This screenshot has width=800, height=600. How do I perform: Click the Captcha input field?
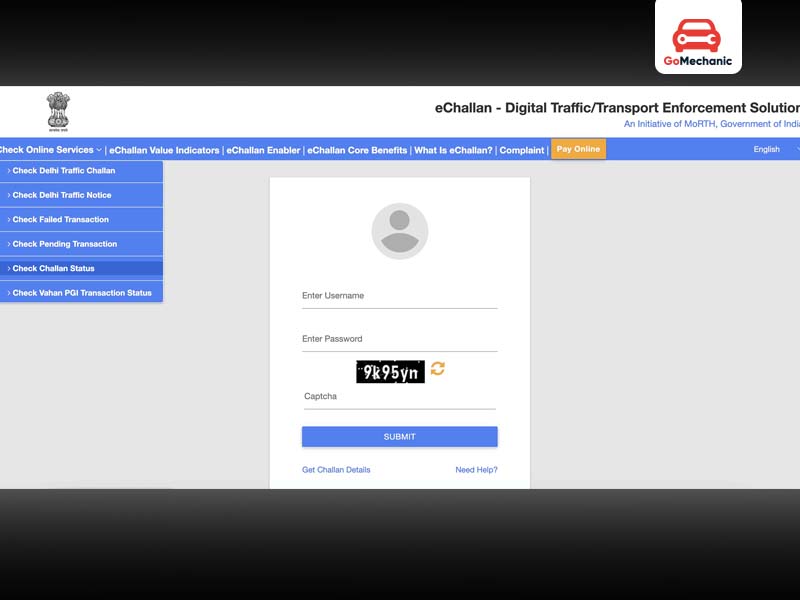399,395
